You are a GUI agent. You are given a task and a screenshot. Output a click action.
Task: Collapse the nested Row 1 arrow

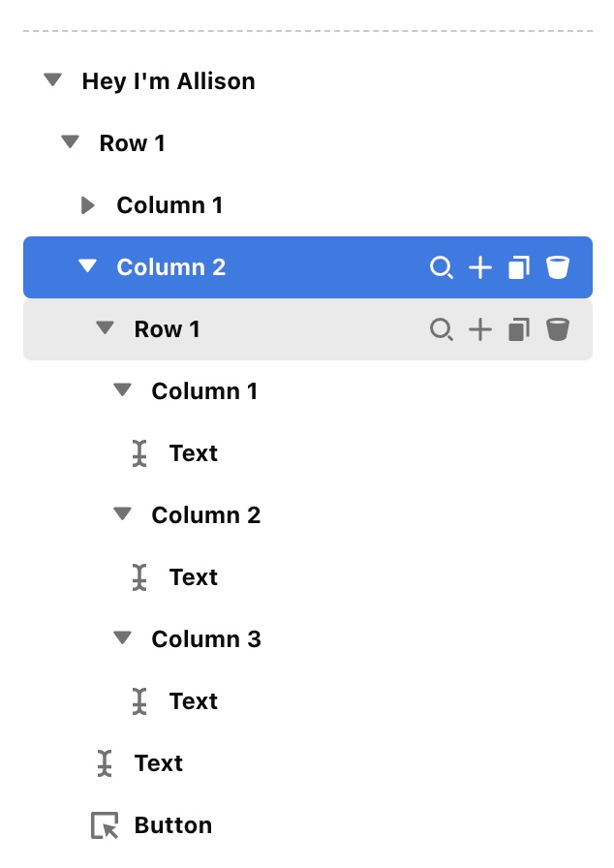(x=106, y=328)
